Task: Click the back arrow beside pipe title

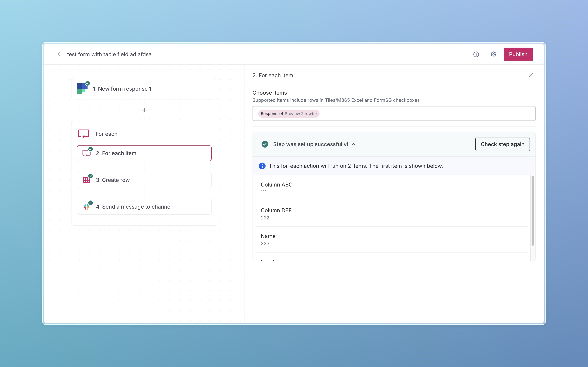Action: point(59,54)
